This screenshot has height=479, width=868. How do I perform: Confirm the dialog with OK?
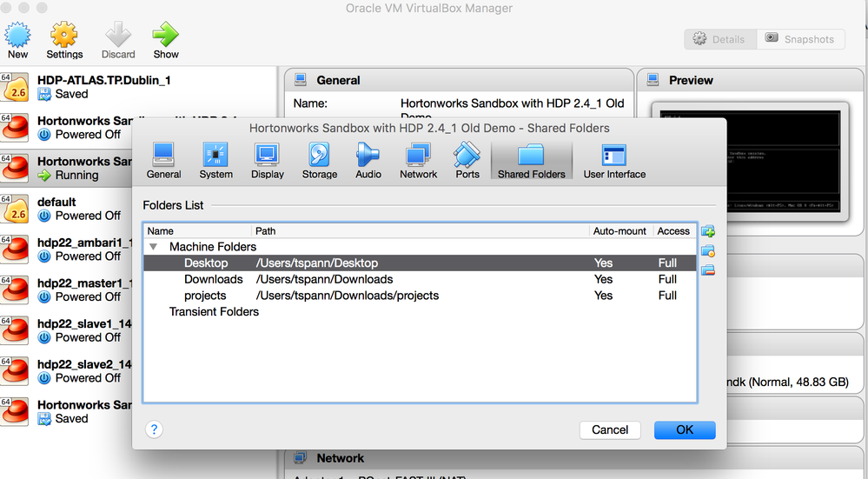coord(685,429)
